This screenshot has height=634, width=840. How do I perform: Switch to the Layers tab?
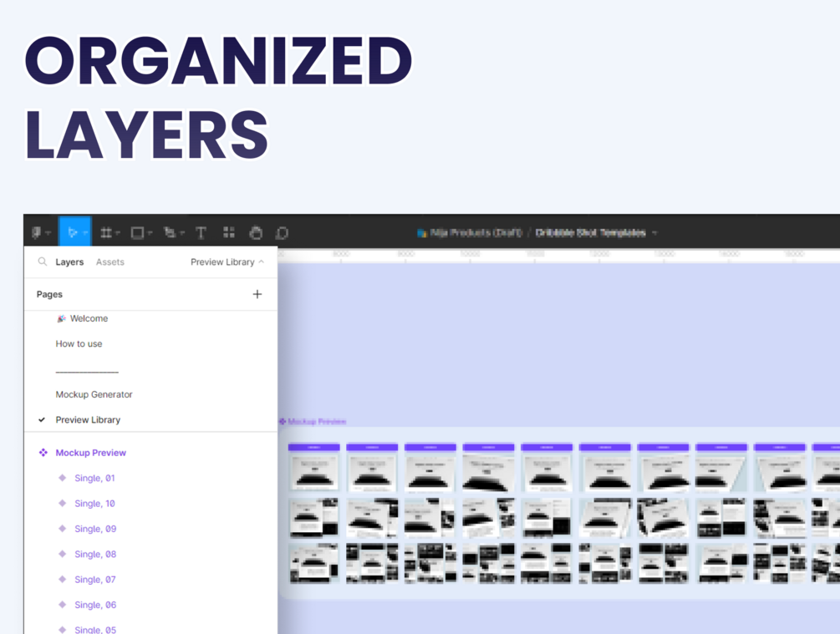click(x=69, y=261)
